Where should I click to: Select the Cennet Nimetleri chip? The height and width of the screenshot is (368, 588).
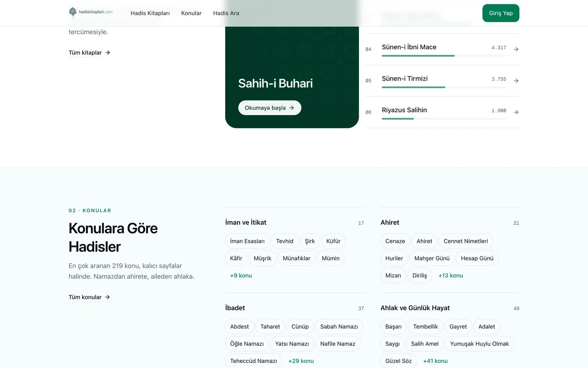pyautogui.click(x=466, y=241)
